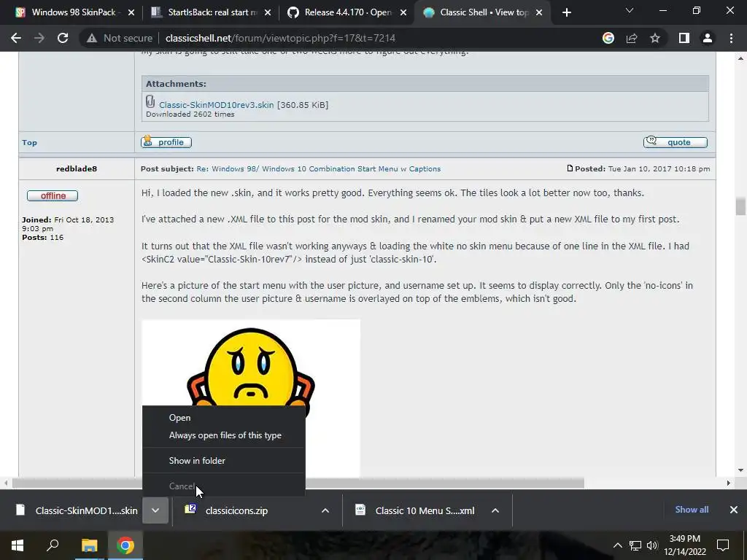Show hidden system tray icons

click(x=617, y=545)
